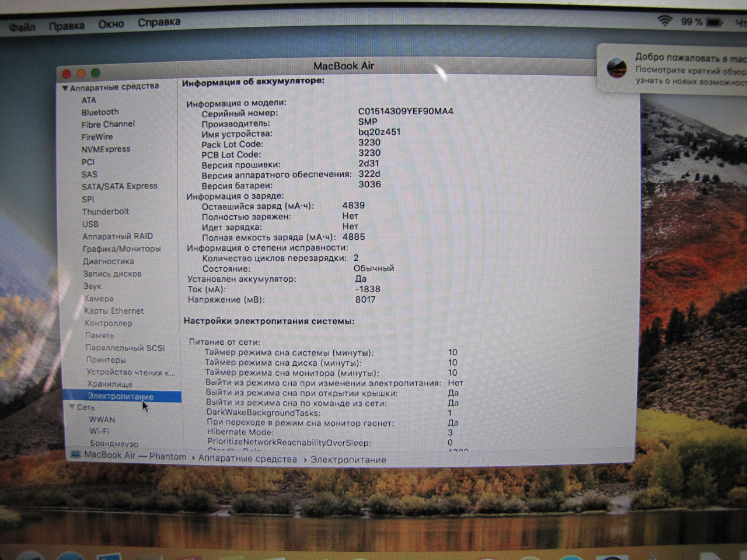
Task: Select Аппаратный RAID in the sidebar
Action: tap(118, 236)
